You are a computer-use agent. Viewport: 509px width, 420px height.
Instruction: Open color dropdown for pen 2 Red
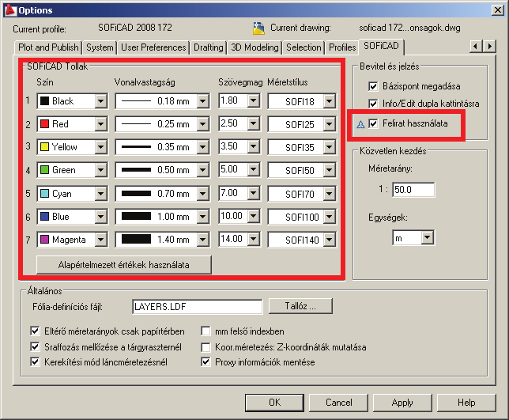[x=101, y=124]
